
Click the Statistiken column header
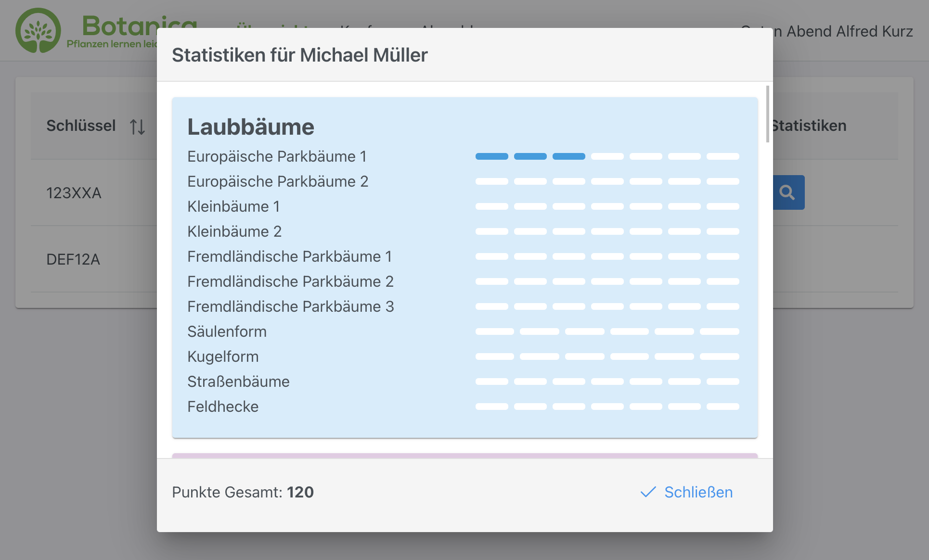[809, 126]
